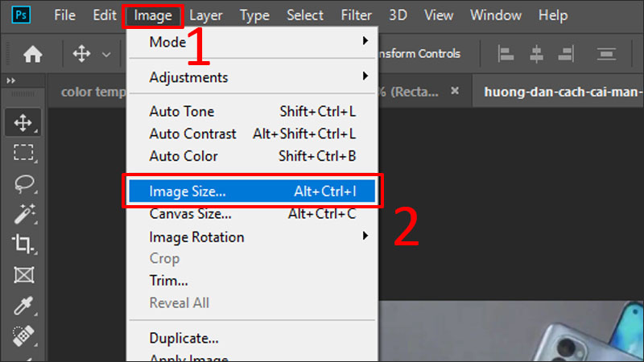644x362 pixels.
Task: Open the Filter menu
Action: click(x=355, y=15)
